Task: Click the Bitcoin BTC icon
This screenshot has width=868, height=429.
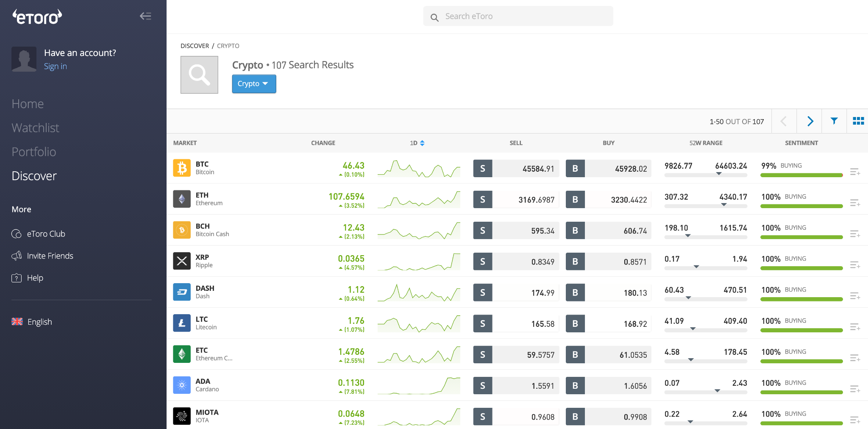Action: click(x=182, y=168)
